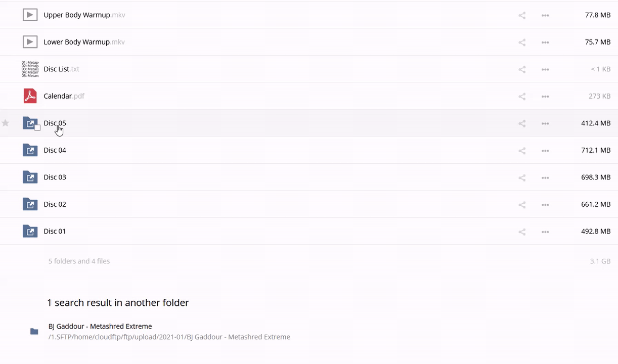The width and height of the screenshot is (618, 364).
Task: Open Disc List.txt text thumbnail
Action: 30,69
